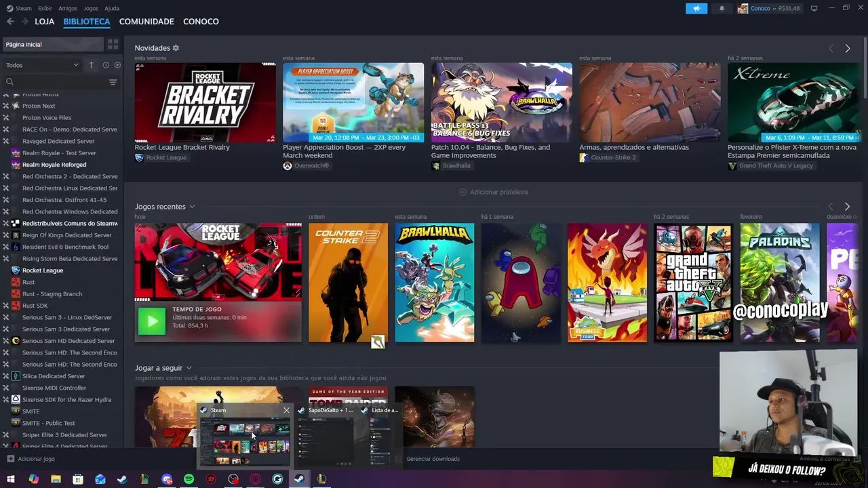
Task: Open the Exibir menu
Action: coord(45,8)
